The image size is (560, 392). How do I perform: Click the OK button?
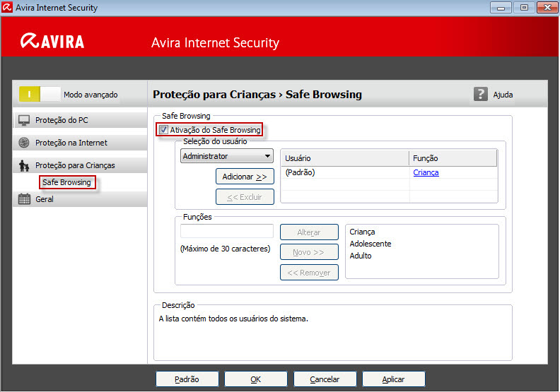(x=256, y=379)
